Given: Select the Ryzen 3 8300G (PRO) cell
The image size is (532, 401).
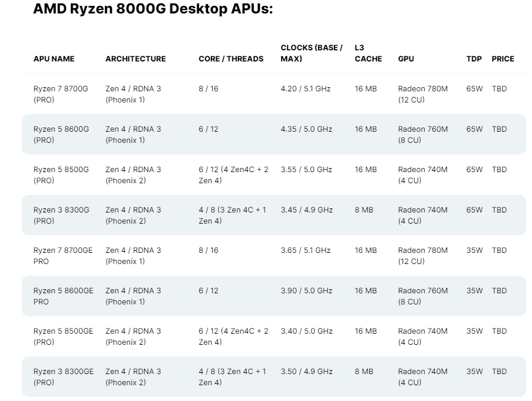Looking at the screenshot, I should click(x=62, y=215).
